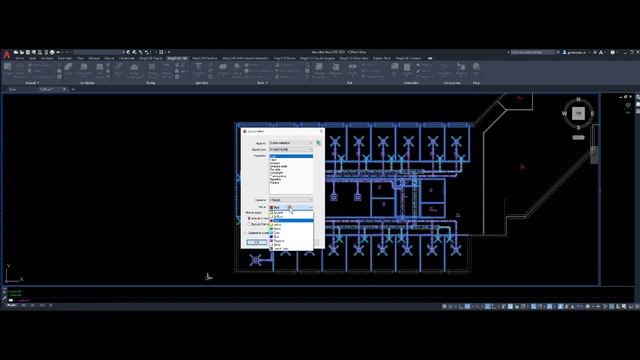Click the W compass direction on ViewCube

pyautogui.click(x=564, y=113)
